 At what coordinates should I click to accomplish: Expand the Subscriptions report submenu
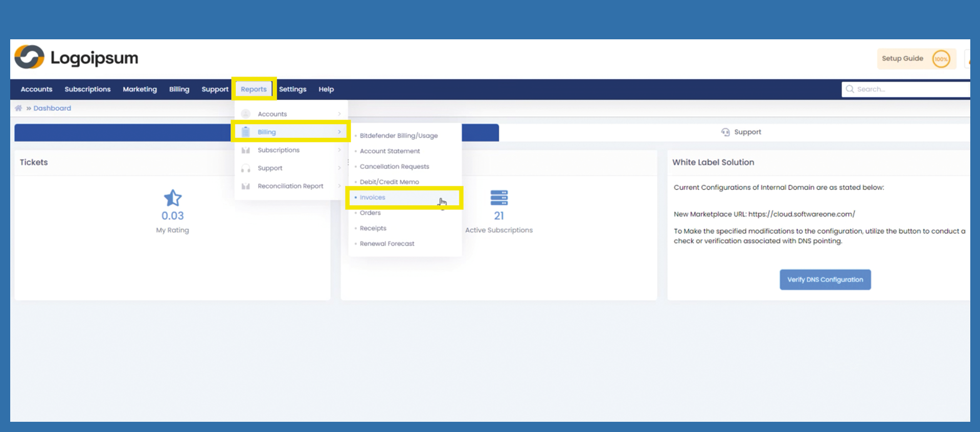pos(339,150)
